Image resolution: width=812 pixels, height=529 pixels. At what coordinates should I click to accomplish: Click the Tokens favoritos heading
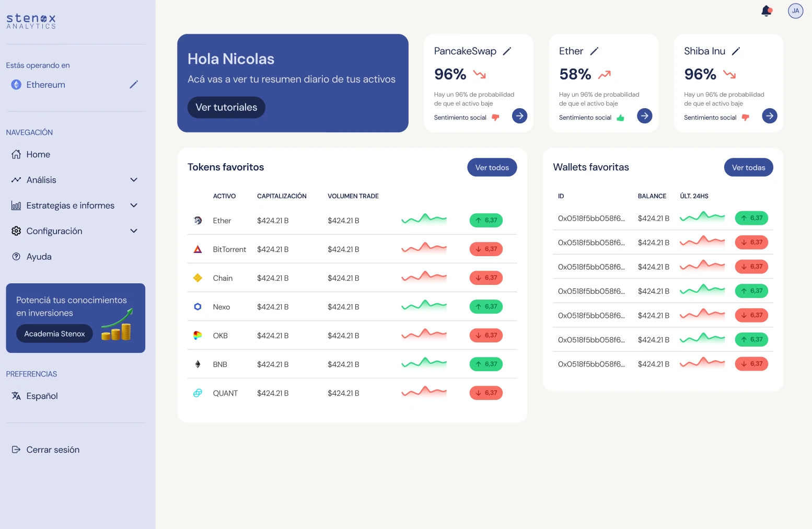pos(226,167)
